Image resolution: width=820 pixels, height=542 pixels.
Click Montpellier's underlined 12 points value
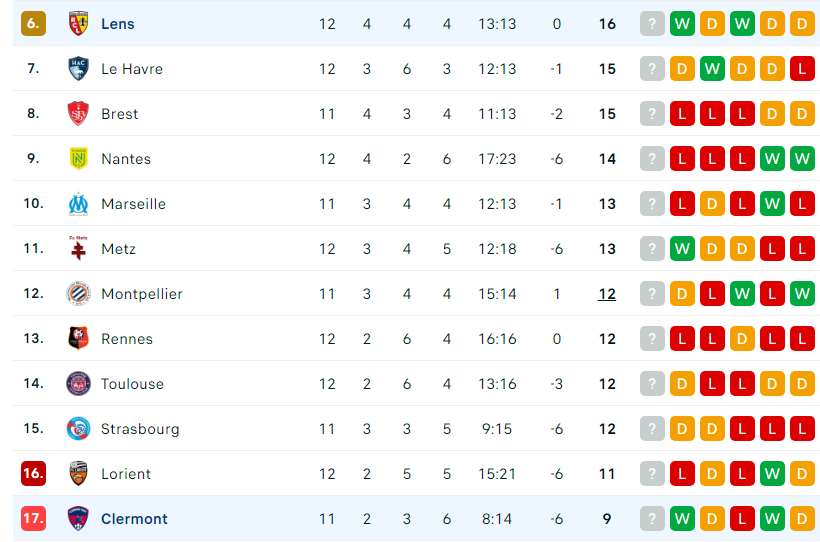point(607,294)
